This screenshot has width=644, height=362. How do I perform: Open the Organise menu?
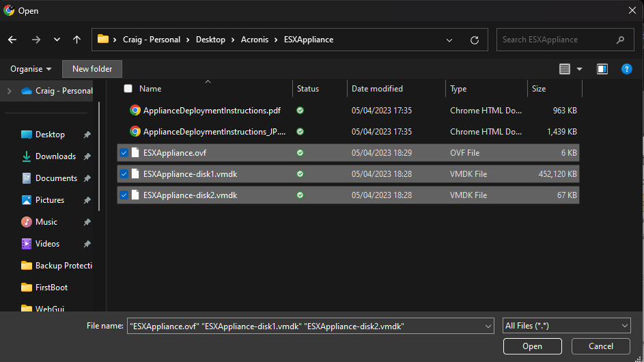tap(31, 69)
